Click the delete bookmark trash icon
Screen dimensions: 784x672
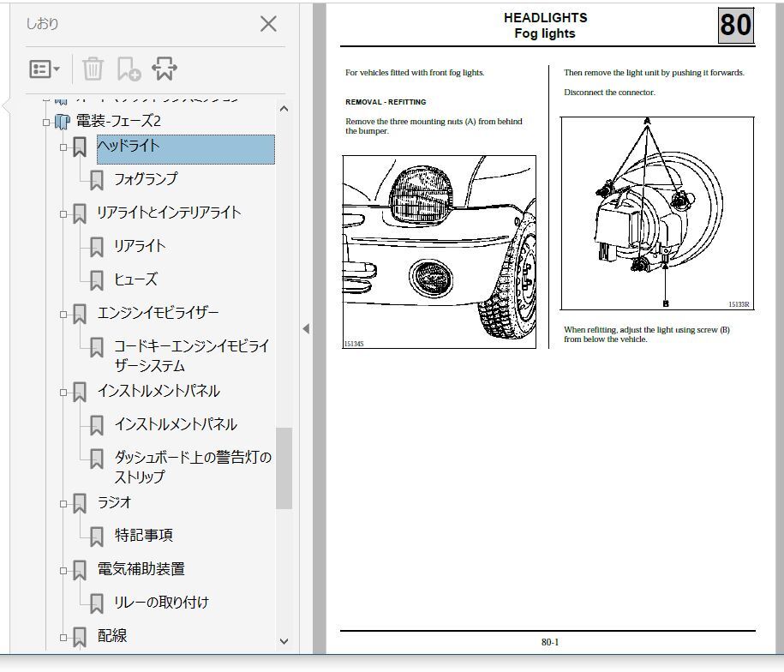coord(93,69)
